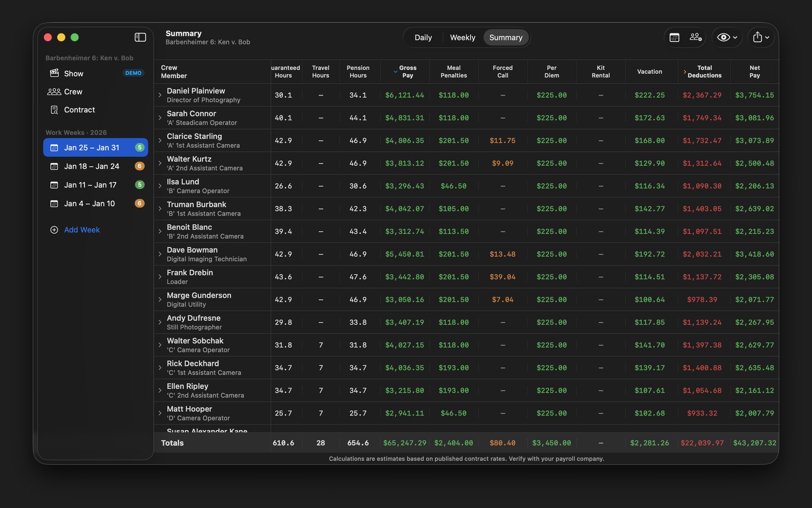The height and width of the screenshot is (508, 812).
Task: Switch to the Daily tab
Action: point(423,38)
